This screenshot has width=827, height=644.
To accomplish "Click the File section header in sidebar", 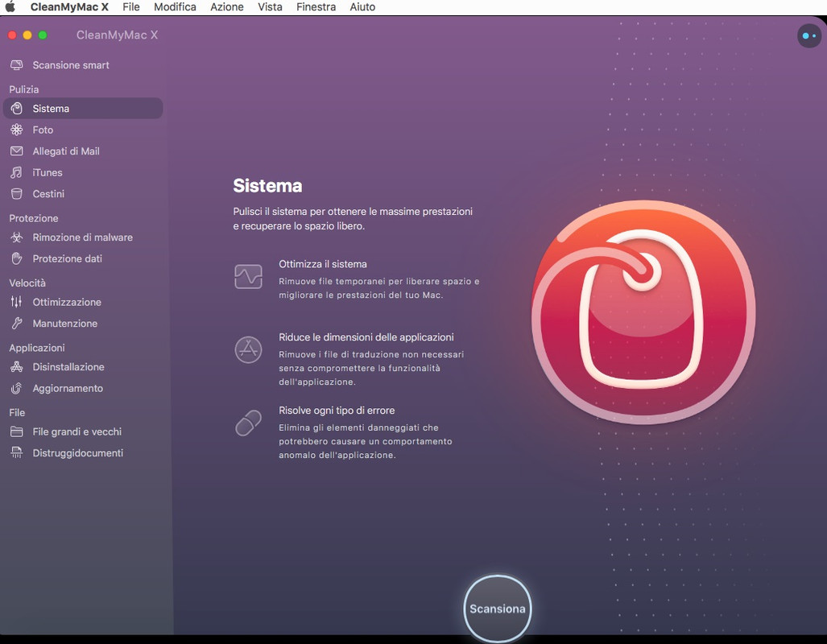I will pyautogui.click(x=17, y=412).
